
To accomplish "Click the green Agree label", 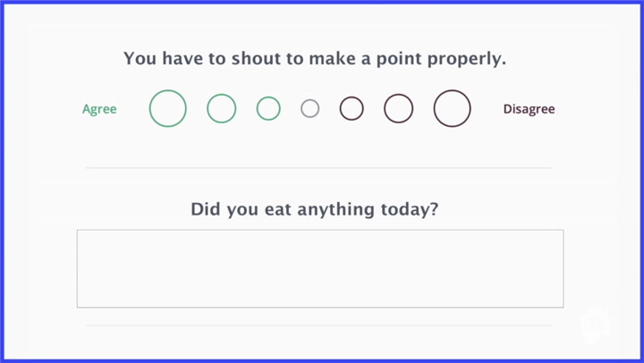I will point(99,109).
